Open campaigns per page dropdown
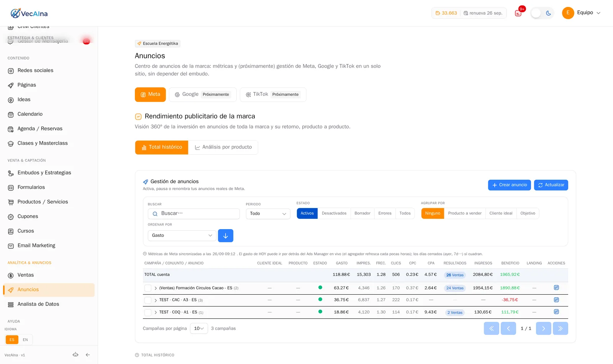Viewport: 613px width, 364px height. coord(199,328)
